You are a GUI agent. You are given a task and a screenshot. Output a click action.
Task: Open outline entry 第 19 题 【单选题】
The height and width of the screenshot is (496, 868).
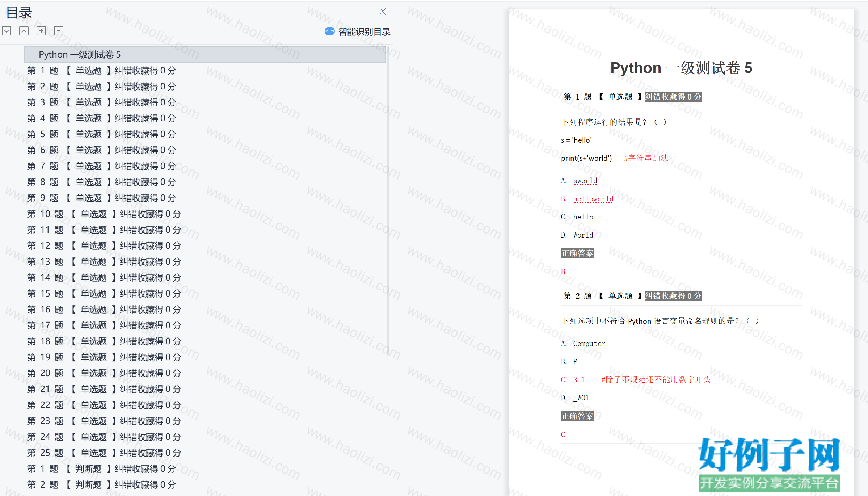coord(104,357)
